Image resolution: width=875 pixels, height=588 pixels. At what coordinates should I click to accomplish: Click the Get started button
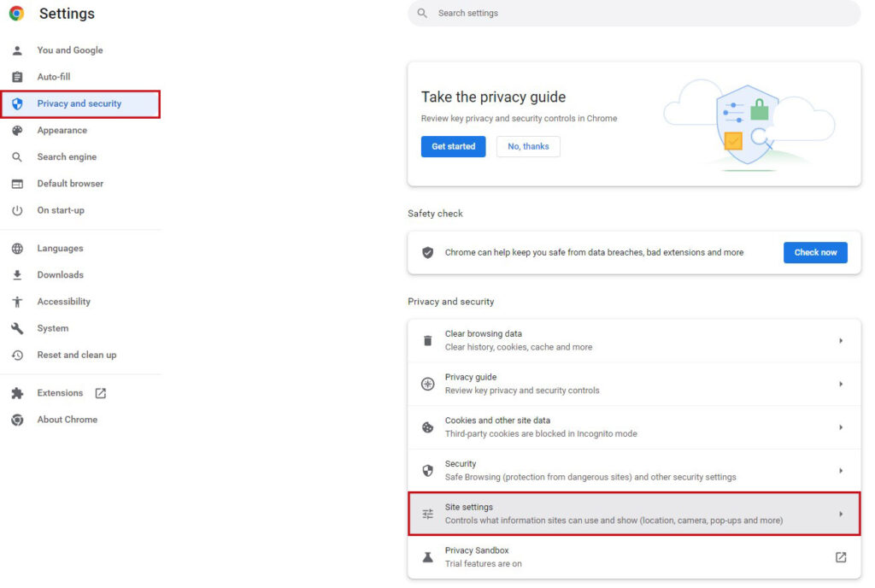click(453, 146)
